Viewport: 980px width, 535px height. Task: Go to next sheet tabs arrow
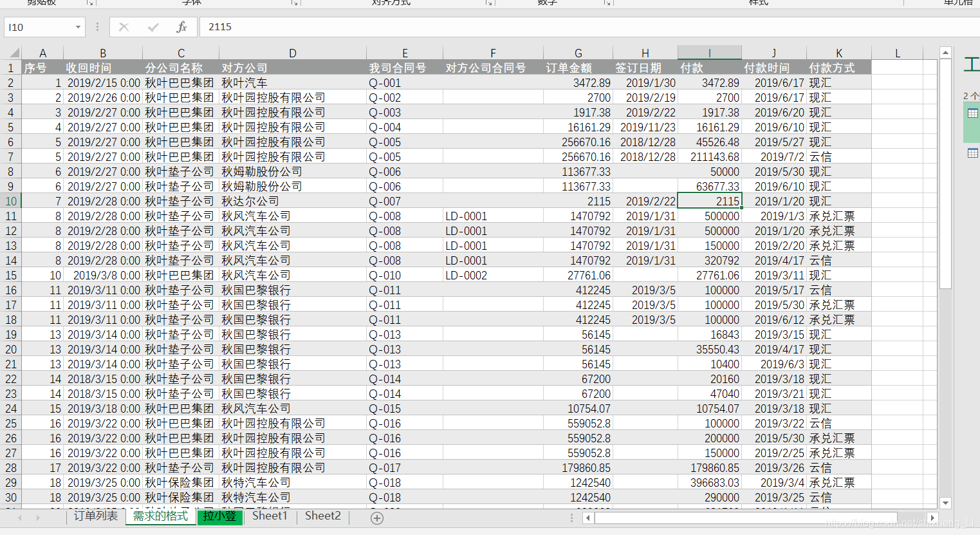[38, 518]
